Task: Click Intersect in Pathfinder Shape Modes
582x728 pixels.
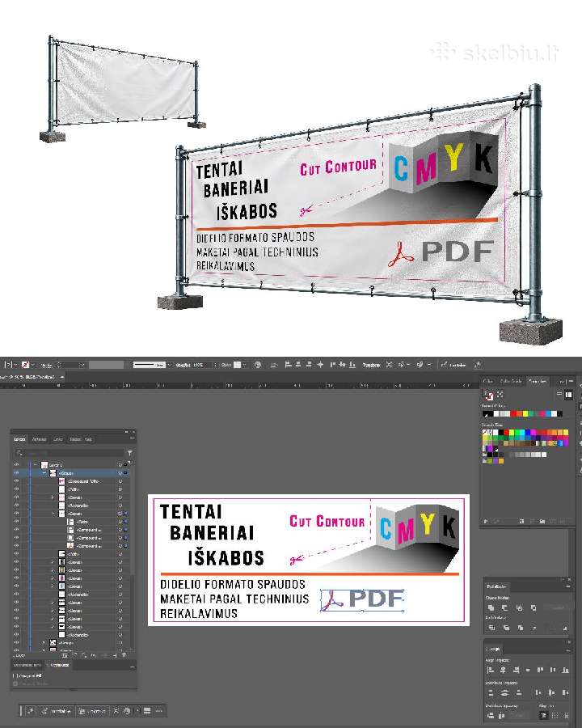Action: (519, 607)
